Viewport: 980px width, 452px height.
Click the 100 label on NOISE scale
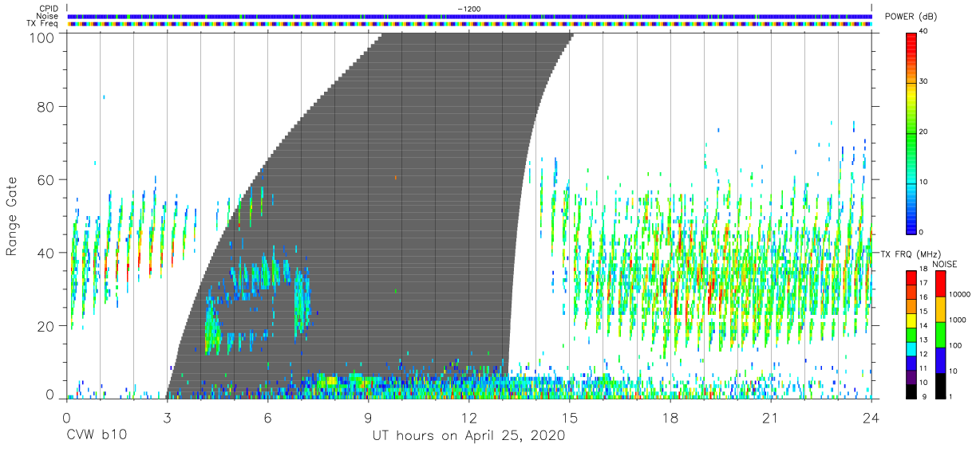(955, 346)
